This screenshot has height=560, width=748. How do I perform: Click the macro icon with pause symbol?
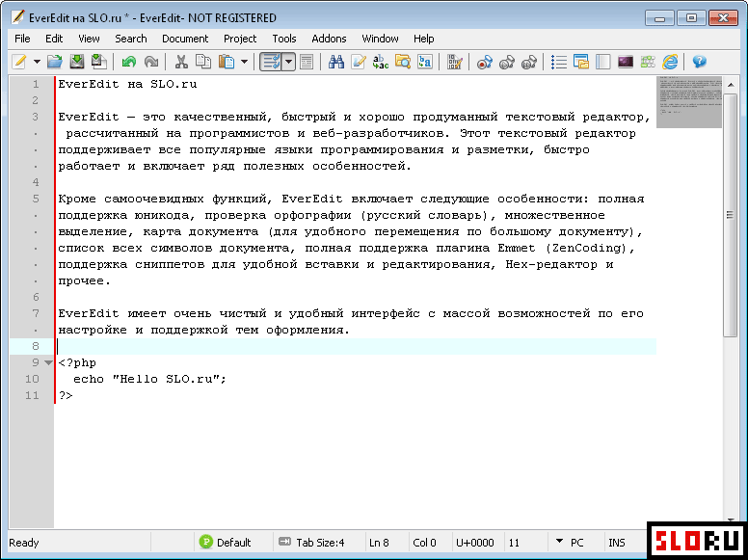pyautogui.click(x=528, y=62)
